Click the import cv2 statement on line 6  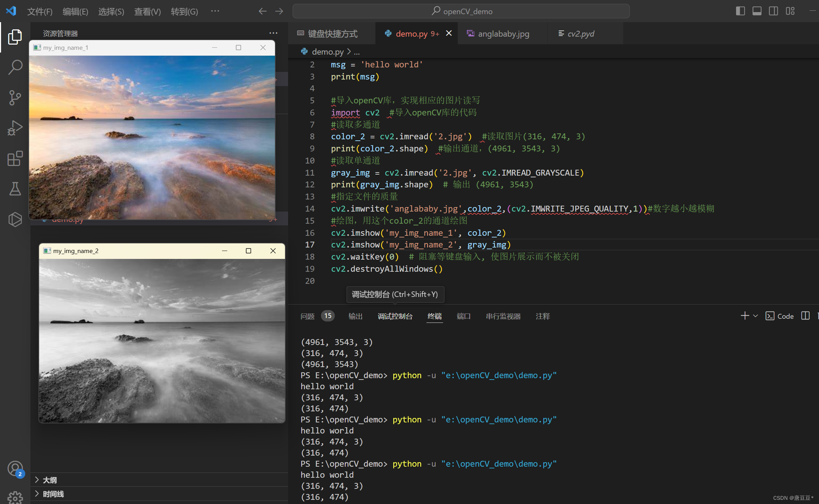(355, 113)
